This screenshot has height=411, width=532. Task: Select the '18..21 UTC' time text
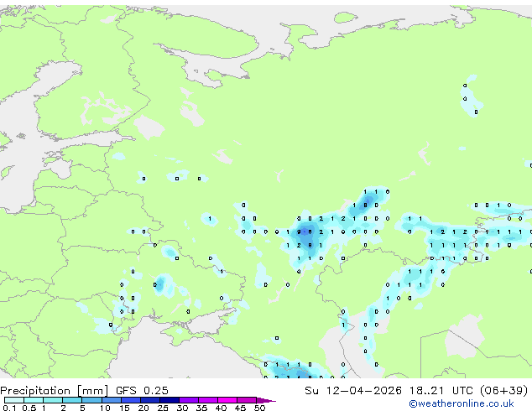[x=441, y=391]
